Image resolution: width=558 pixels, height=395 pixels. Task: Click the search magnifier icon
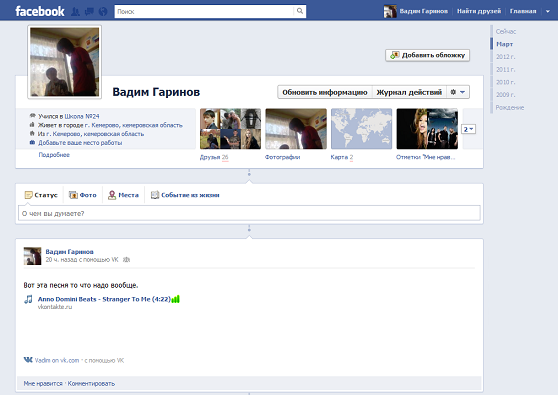tap(300, 11)
